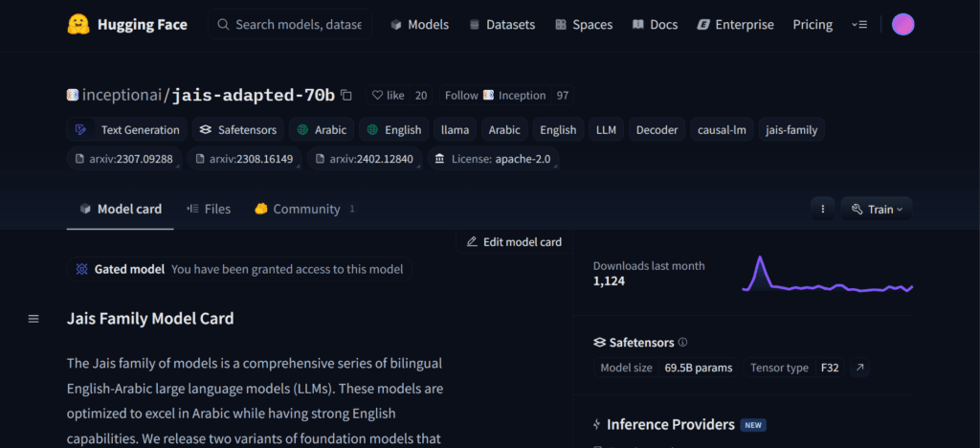Open the Pricing page
Viewport: 980px width, 448px height.
coord(813,24)
